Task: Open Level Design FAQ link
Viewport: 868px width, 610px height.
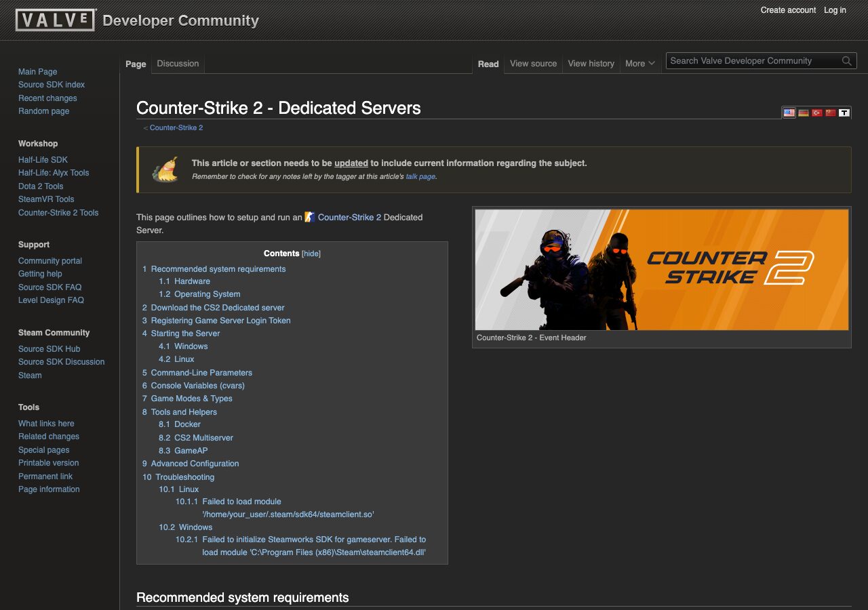Action: [x=51, y=300]
